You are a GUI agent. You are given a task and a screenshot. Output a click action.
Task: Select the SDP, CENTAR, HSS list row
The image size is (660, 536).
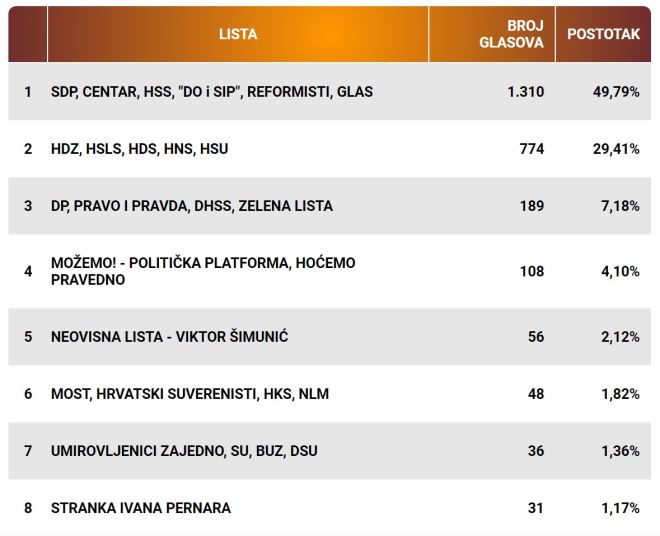point(212,92)
